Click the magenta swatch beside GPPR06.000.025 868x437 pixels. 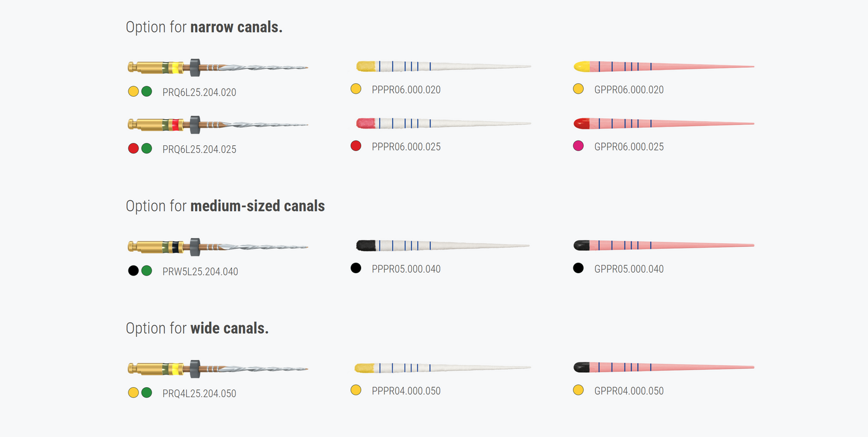(578, 146)
